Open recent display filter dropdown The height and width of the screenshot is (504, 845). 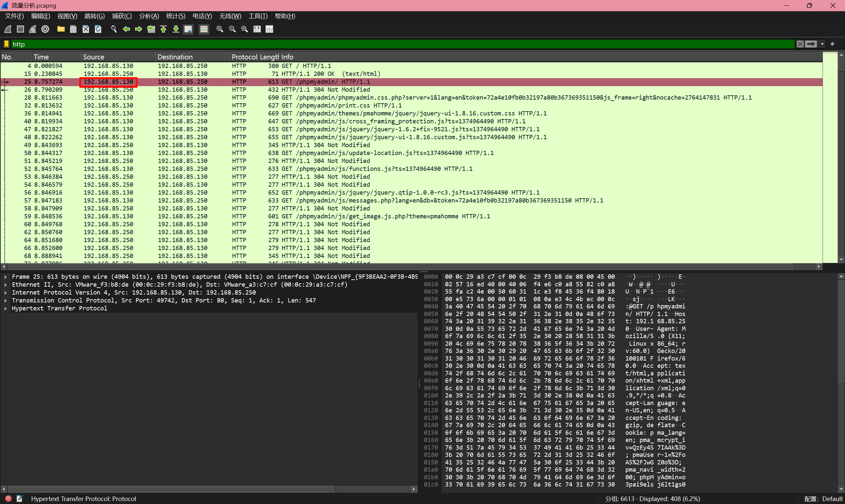(822, 44)
